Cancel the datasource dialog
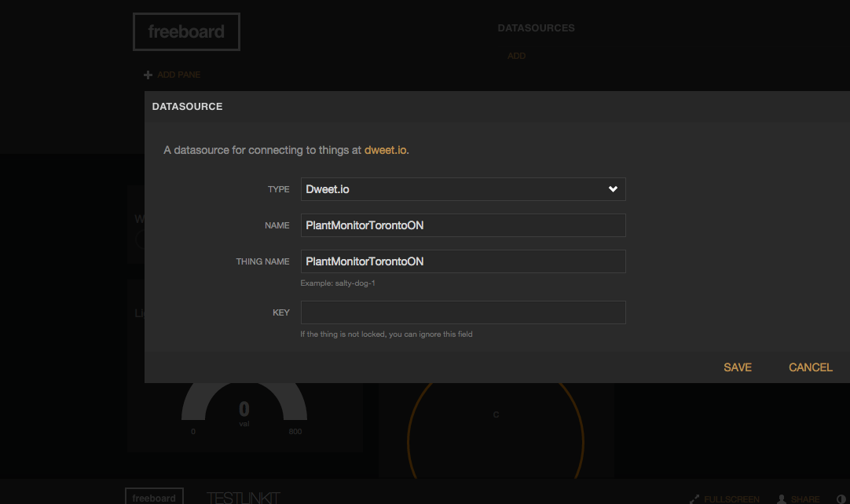 click(811, 367)
